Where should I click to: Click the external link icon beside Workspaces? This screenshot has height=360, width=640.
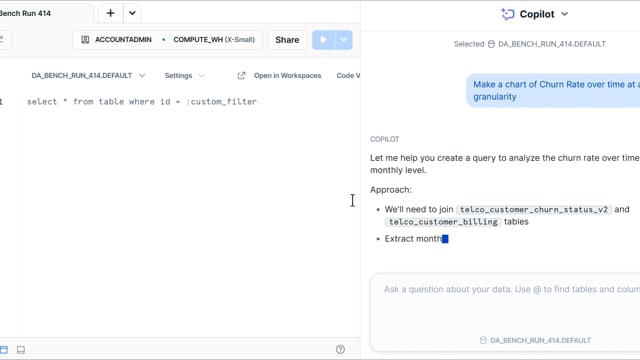[242, 76]
